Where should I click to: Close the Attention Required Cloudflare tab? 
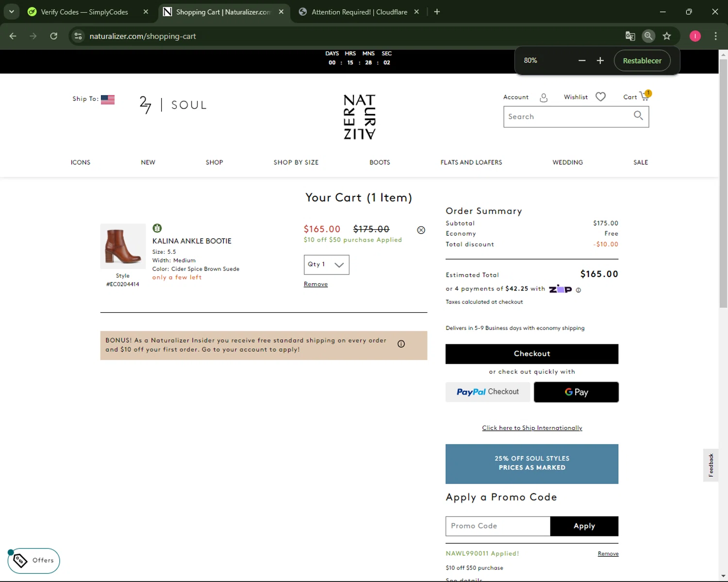[x=416, y=12]
